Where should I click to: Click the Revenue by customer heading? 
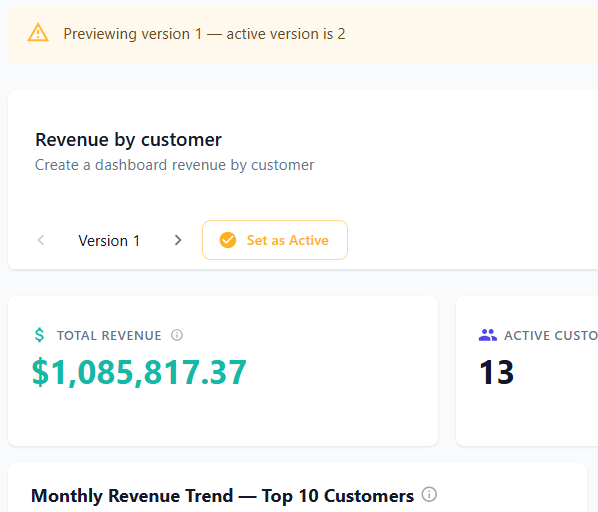coord(128,140)
